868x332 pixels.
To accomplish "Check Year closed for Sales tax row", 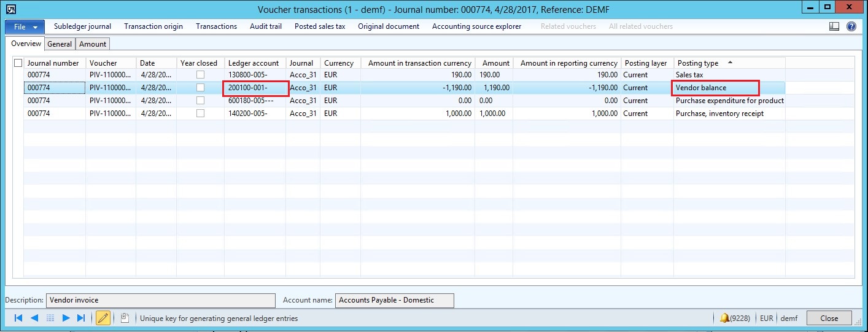I will click(x=200, y=75).
